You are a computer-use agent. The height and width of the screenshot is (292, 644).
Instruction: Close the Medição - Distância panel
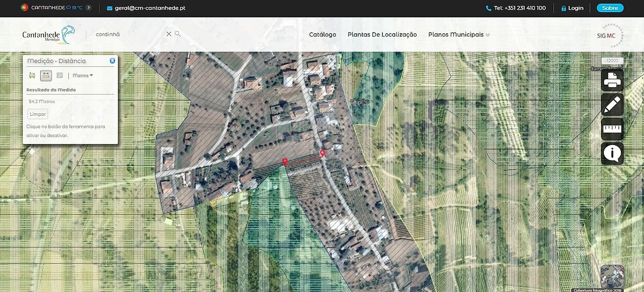(x=112, y=60)
